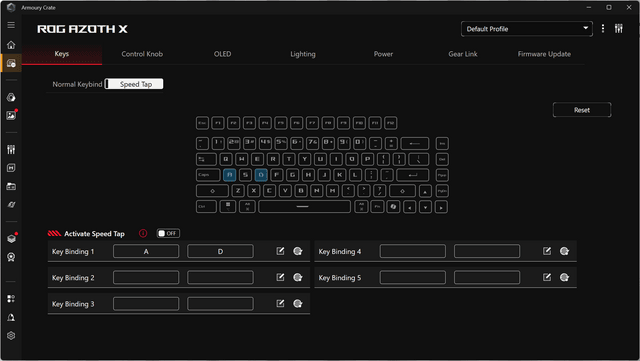640x361 pixels.
Task: Open the speed launcher sidebar icon
Action: (x=11, y=205)
